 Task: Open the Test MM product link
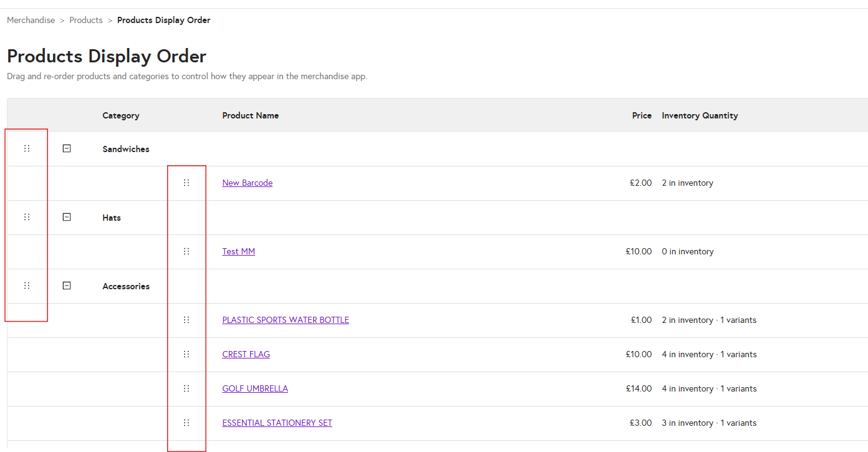[238, 251]
